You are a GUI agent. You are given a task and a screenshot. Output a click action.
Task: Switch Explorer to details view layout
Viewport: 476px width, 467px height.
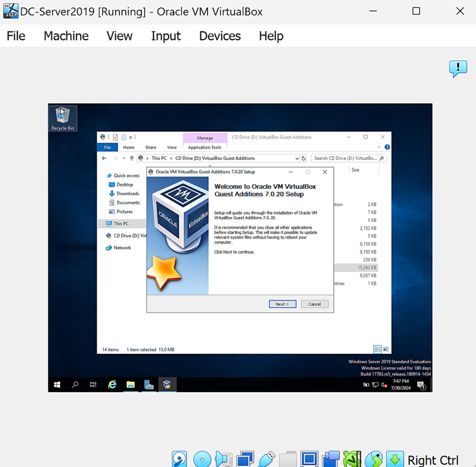377,349
